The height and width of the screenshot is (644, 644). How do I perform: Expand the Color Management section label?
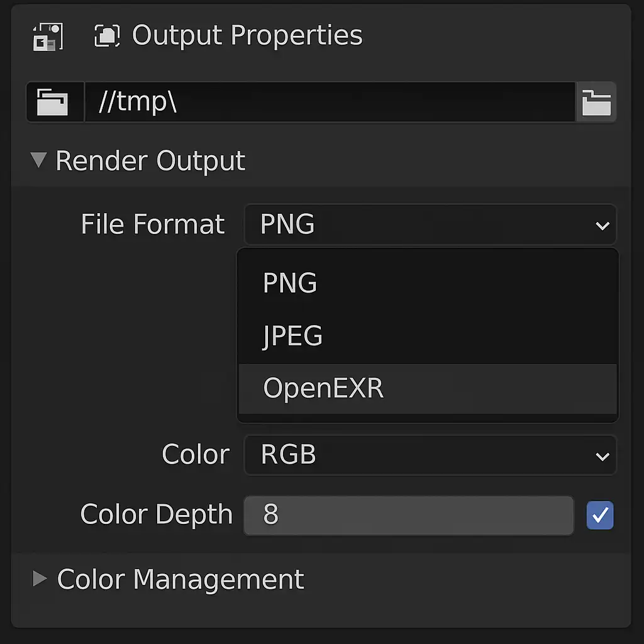[180, 579]
